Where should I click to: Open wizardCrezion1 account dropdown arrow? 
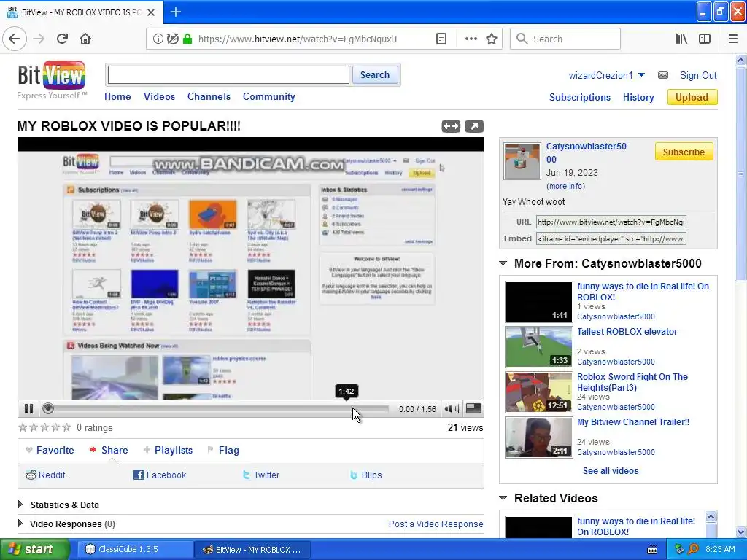641,75
